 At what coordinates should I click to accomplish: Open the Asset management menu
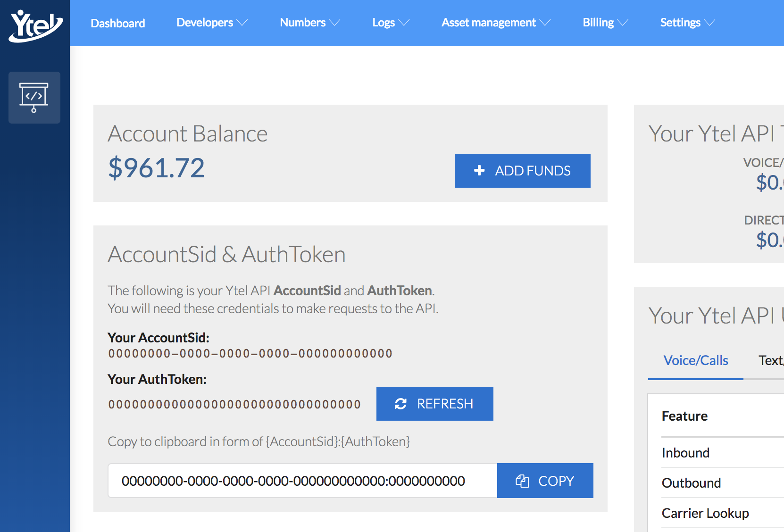[496, 23]
